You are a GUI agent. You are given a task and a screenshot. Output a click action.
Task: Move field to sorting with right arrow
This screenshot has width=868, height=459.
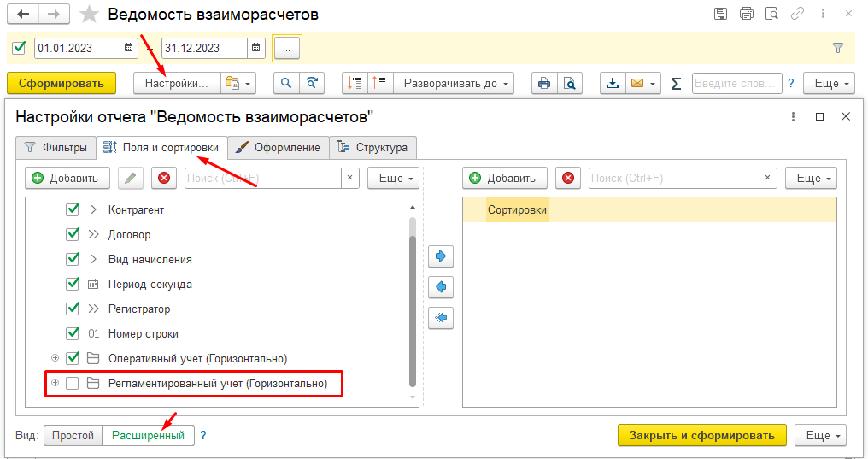(x=441, y=256)
